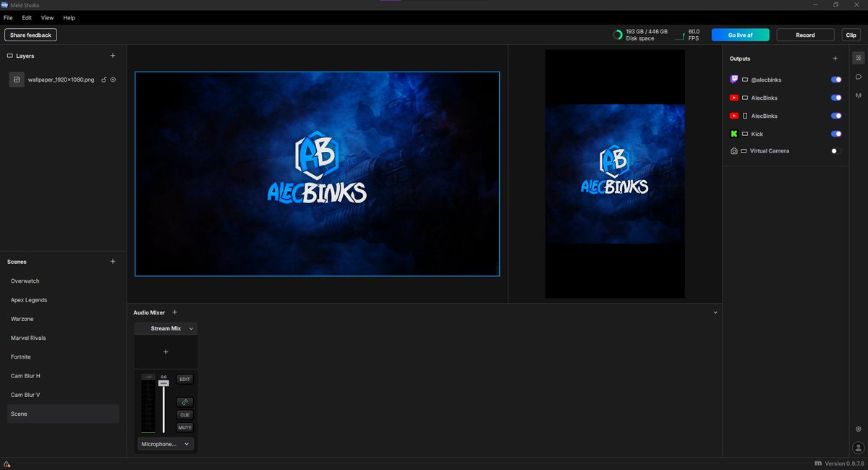Select the Warzone scene
The height and width of the screenshot is (470, 868).
(63, 319)
